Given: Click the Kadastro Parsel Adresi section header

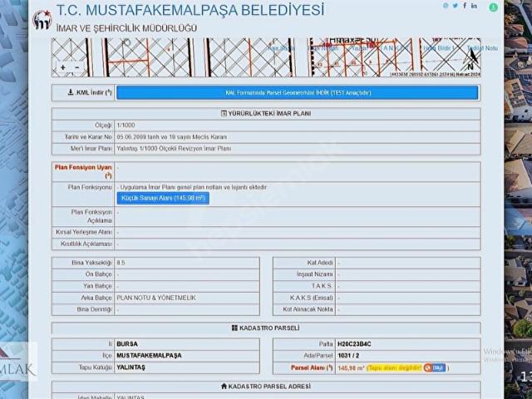Looking at the screenshot, I should [x=266, y=387].
